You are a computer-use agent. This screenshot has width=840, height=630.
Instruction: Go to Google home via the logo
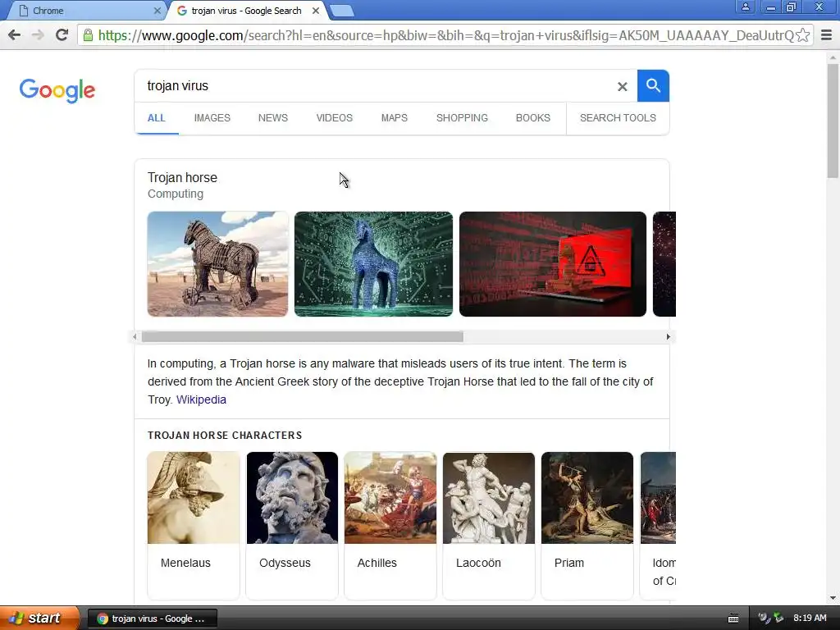pyautogui.click(x=57, y=90)
